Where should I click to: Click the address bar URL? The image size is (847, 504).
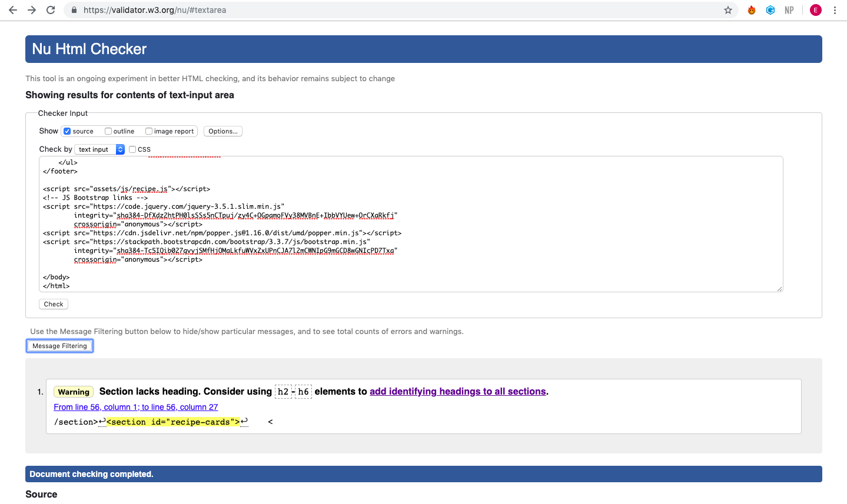click(x=155, y=10)
